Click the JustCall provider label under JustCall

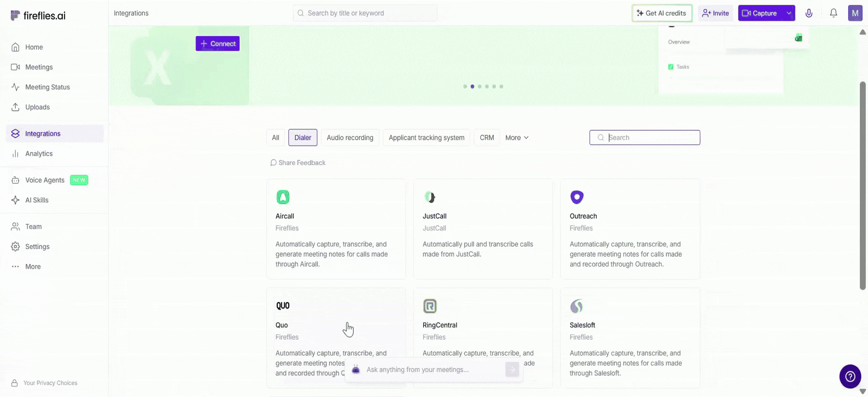[434, 228]
